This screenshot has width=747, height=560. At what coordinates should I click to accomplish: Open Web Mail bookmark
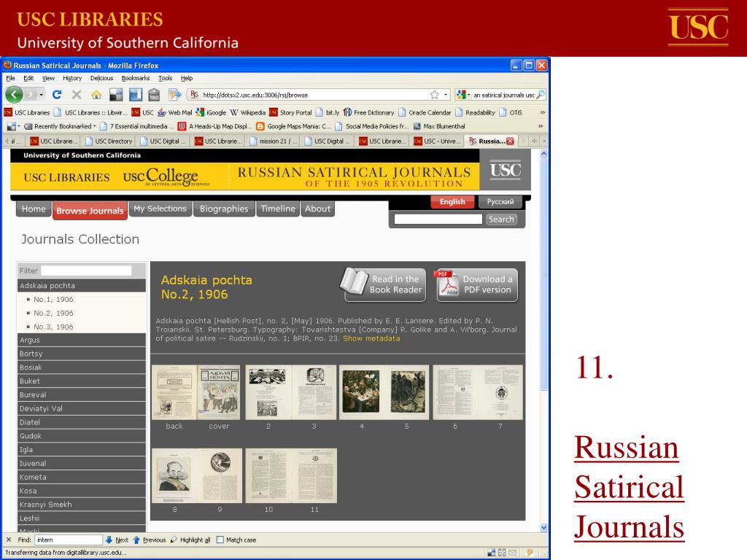(x=174, y=112)
